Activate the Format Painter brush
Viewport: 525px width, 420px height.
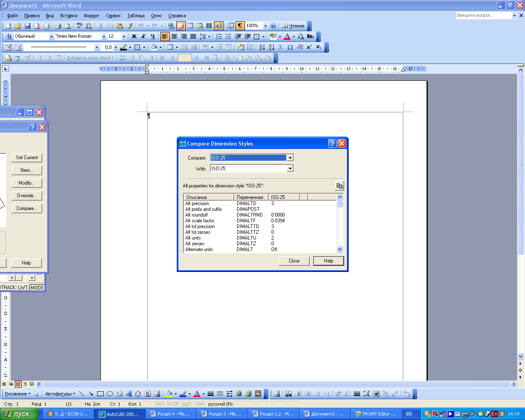(x=129, y=26)
